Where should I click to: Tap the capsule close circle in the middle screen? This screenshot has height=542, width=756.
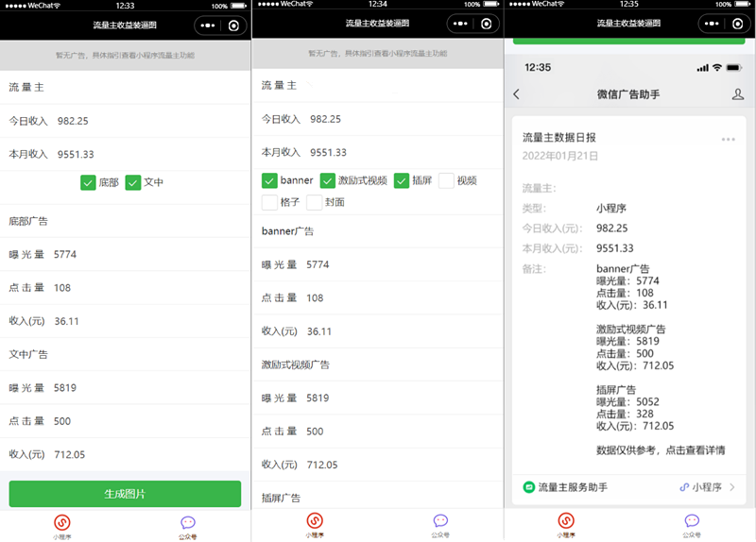pyautogui.click(x=485, y=24)
